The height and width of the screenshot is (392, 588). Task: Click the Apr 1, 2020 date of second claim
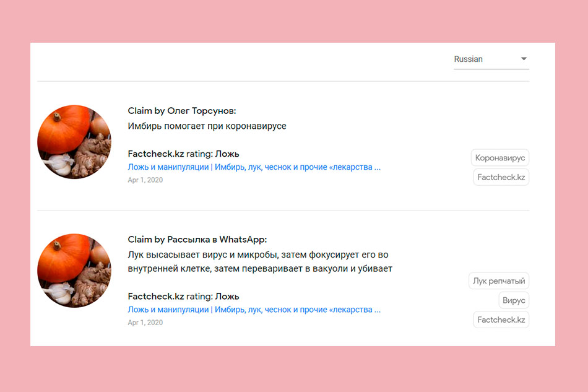145,323
